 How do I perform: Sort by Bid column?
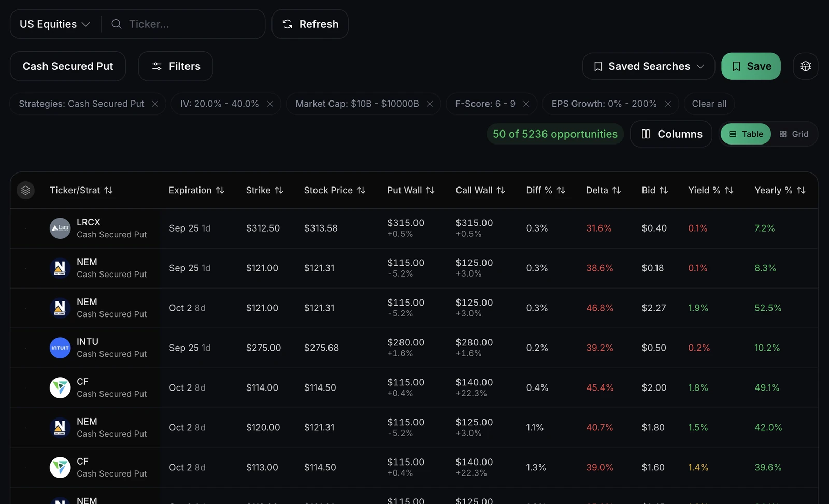[655, 191]
